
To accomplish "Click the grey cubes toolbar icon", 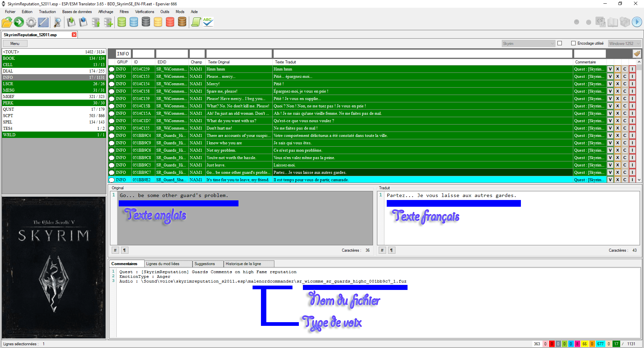I will tap(625, 22).
